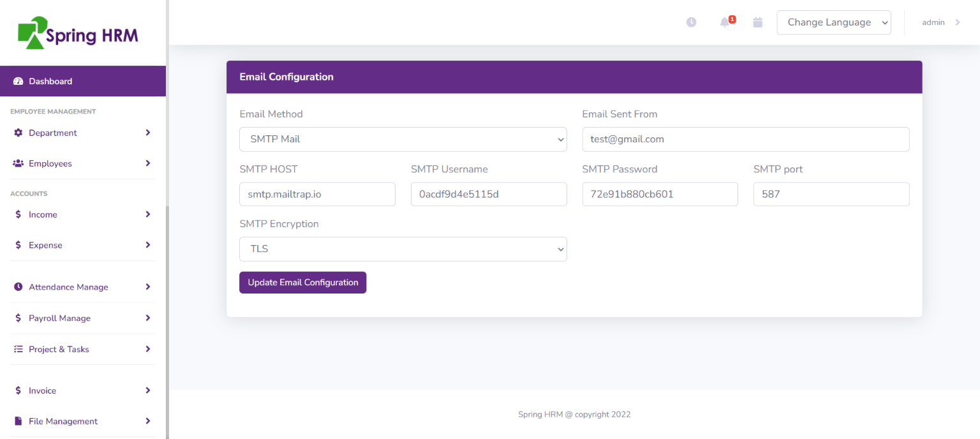Click the calendar icon in header
This screenshot has width=980, height=439.
pos(758,22)
